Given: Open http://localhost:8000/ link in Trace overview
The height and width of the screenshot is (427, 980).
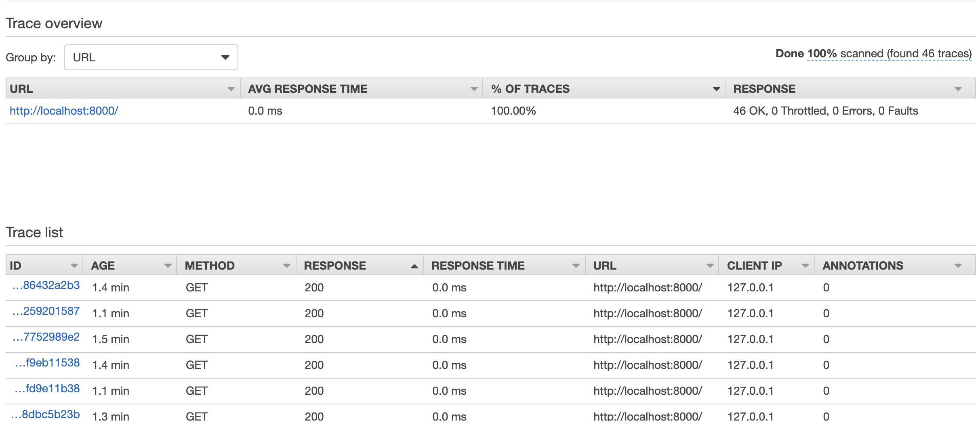Looking at the screenshot, I should pyautogui.click(x=64, y=111).
